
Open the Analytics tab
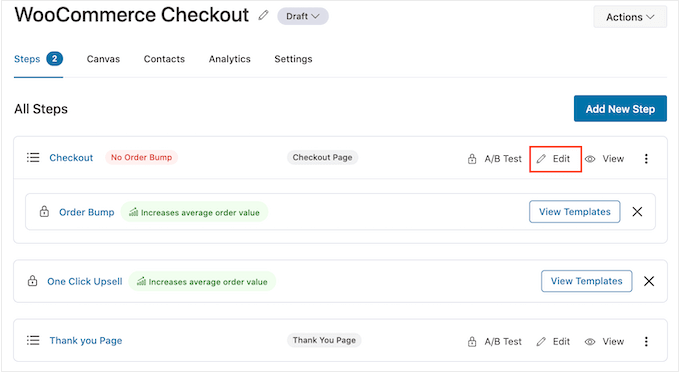click(230, 59)
